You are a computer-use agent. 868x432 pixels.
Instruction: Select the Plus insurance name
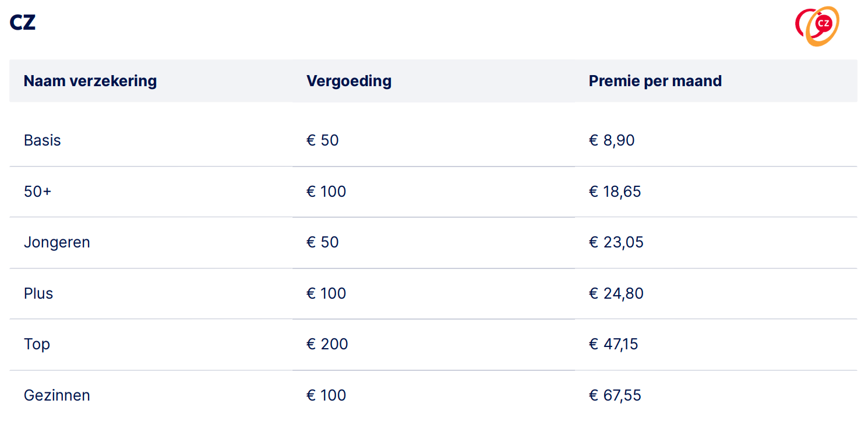point(38,293)
